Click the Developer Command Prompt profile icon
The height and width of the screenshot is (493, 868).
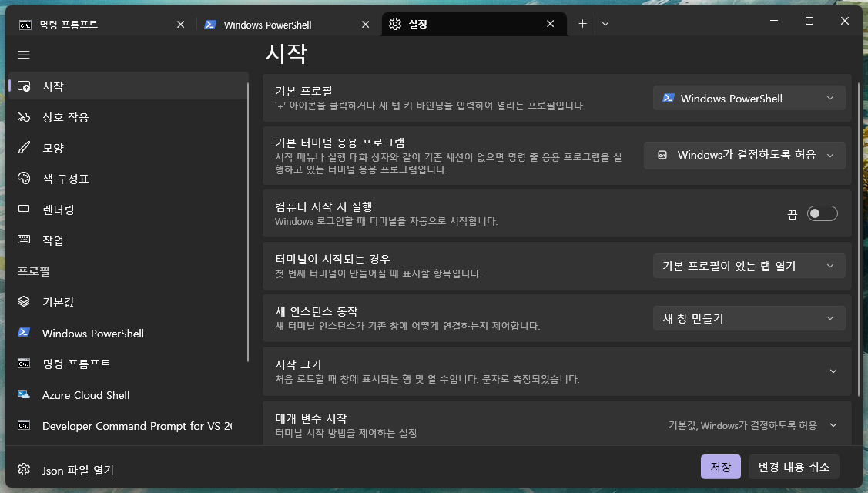click(x=24, y=425)
